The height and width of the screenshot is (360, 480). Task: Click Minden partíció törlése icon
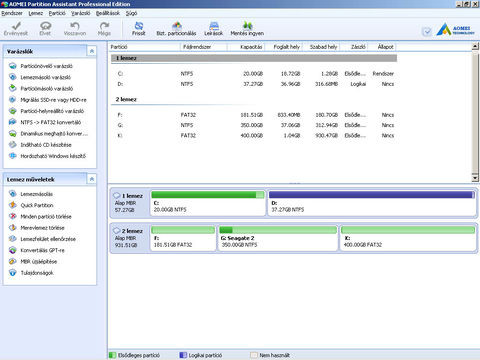(13, 216)
